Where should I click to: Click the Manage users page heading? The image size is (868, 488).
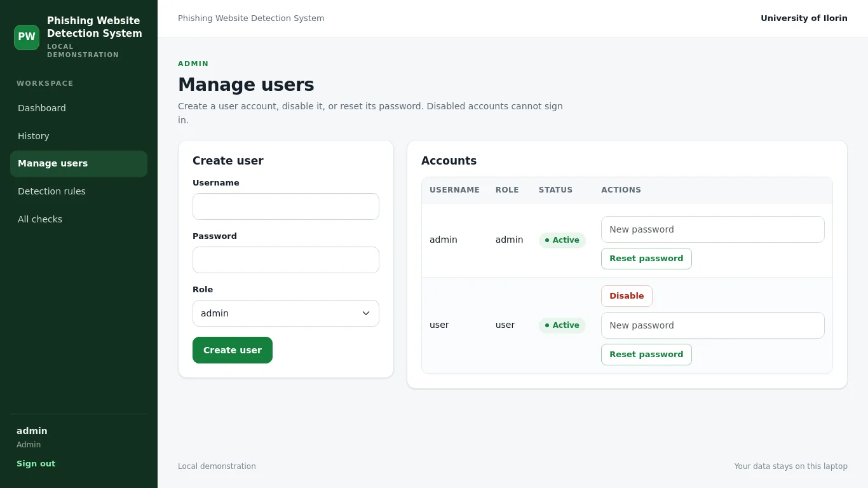[x=246, y=85]
